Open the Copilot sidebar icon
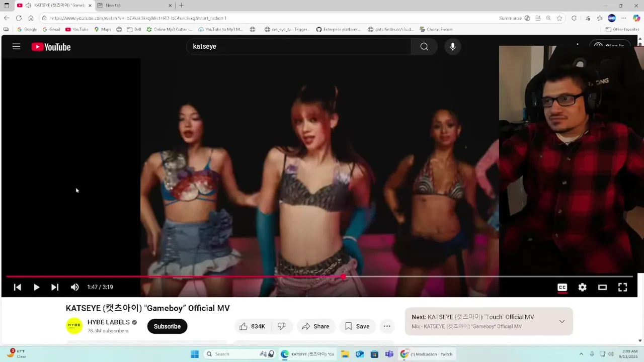Screen dimensions: 644x362 636,18
